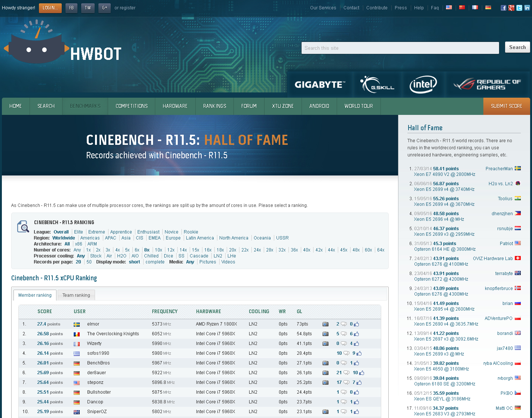Click the Search button beside the search box
The height and width of the screenshot is (418, 532).
(517, 48)
